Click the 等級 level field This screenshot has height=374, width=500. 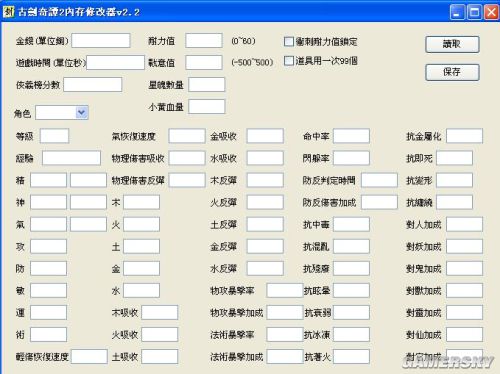(x=54, y=136)
